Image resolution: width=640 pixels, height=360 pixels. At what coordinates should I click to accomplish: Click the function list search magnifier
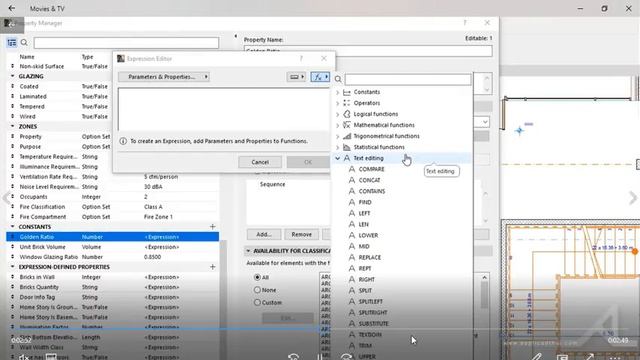point(338,79)
